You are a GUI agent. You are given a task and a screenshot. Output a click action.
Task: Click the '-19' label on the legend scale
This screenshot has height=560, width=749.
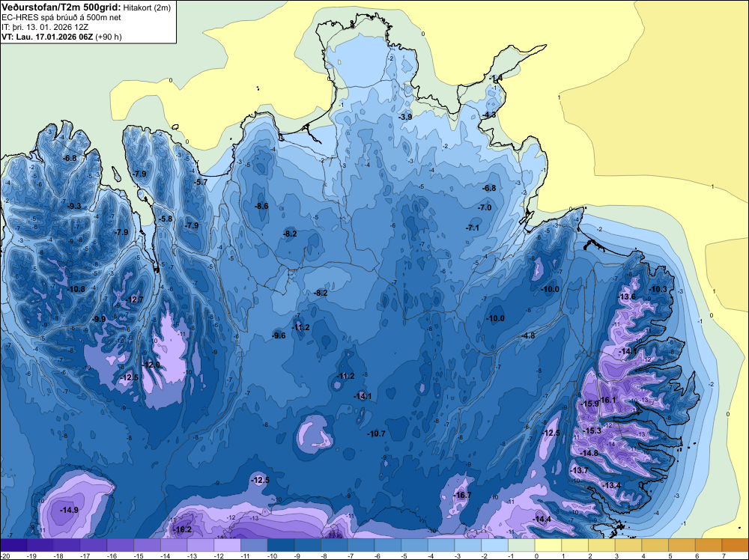pos(31,556)
